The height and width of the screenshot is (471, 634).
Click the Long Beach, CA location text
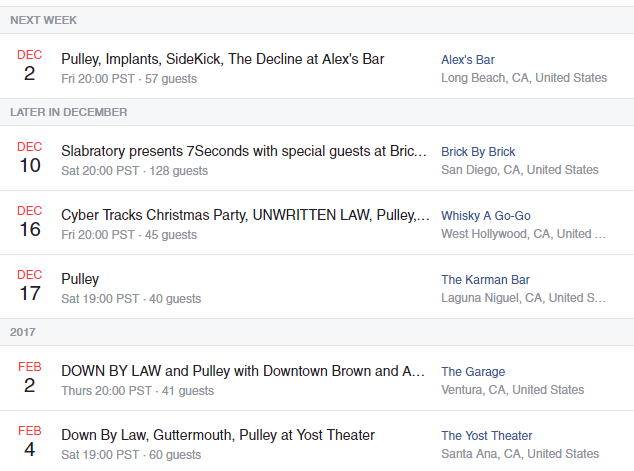(x=524, y=78)
